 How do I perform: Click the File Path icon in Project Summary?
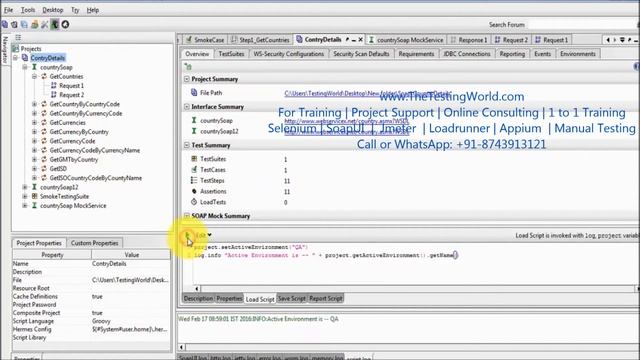[x=194, y=93]
